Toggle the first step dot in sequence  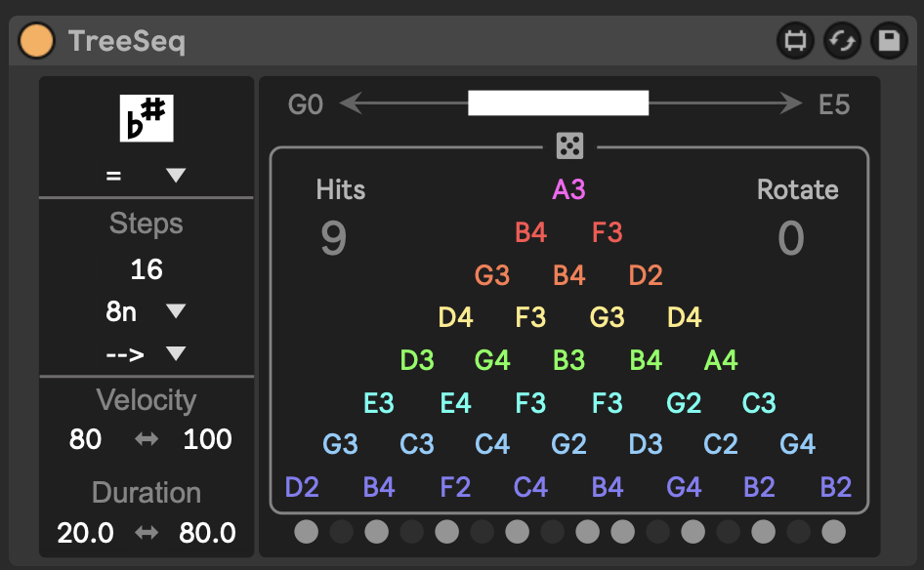coord(307,532)
